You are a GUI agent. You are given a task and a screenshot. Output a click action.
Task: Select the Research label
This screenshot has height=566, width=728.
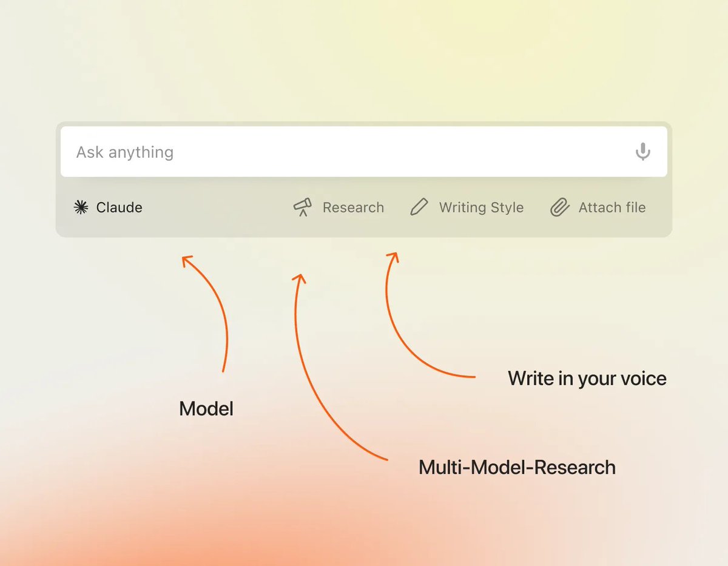pos(353,207)
